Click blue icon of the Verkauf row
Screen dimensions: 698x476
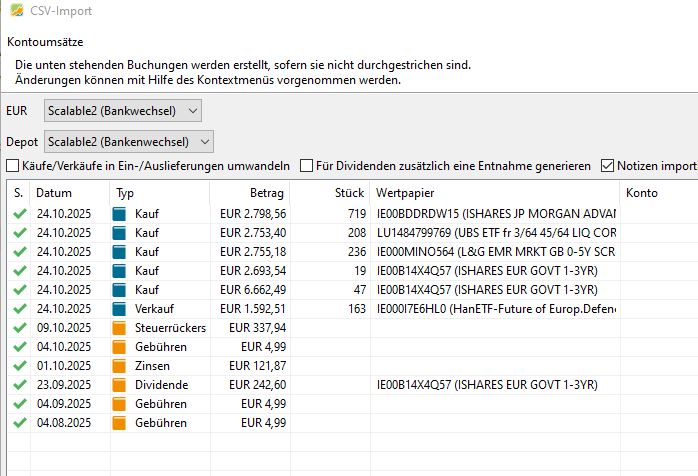(x=120, y=309)
